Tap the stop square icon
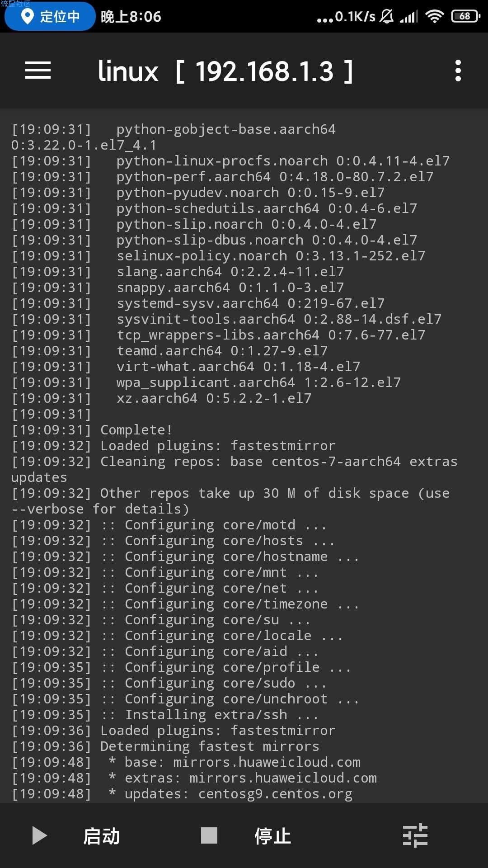 [x=209, y=835]
